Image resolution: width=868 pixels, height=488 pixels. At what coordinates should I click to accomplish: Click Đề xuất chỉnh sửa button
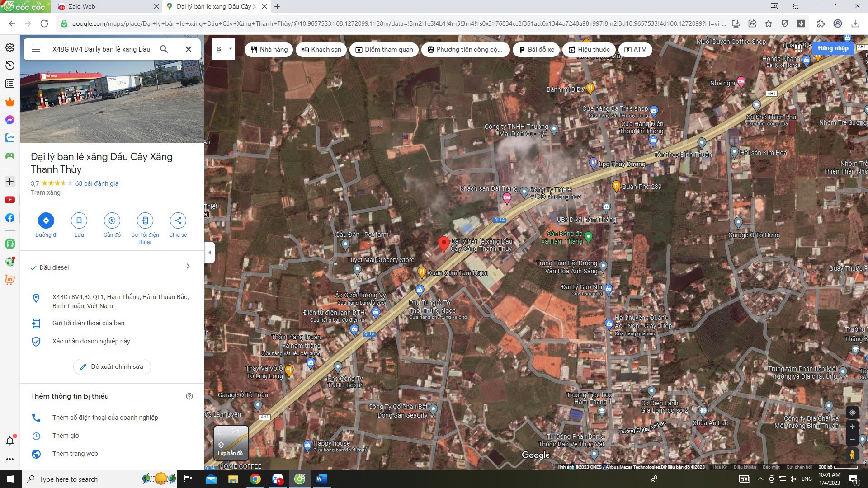tap(112, 366)
